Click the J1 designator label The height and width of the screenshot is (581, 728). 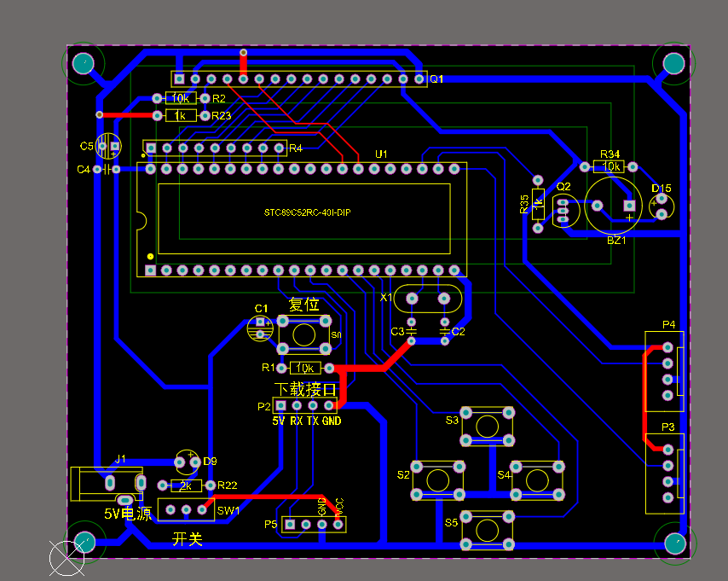[x=120, y=459]
